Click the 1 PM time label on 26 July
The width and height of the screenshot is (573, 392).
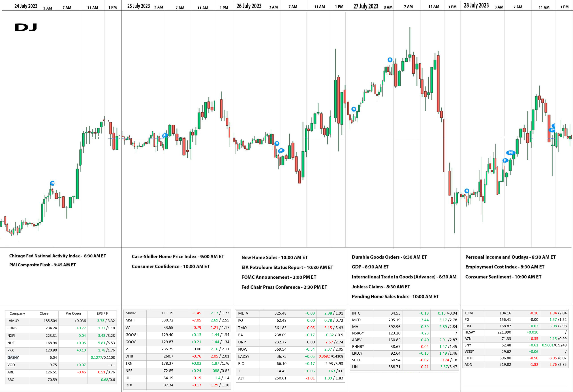click(339, 7)
